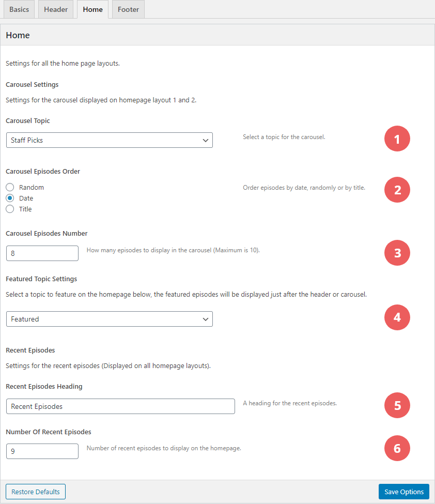Select the Random order radio button
The width and height of the screenshot is (435, 504).
[10, 187]
